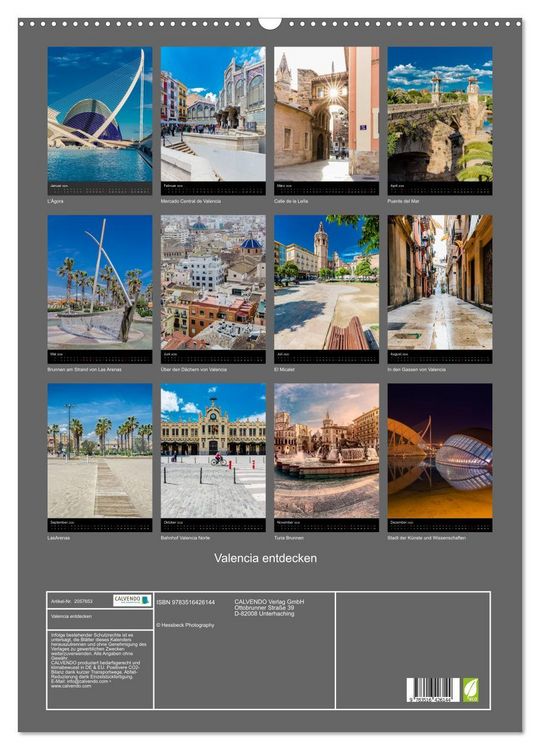Click the January calendar strip under L'Àgora
The width and height of the screenshot is (540, 750).
click(99, 188)
